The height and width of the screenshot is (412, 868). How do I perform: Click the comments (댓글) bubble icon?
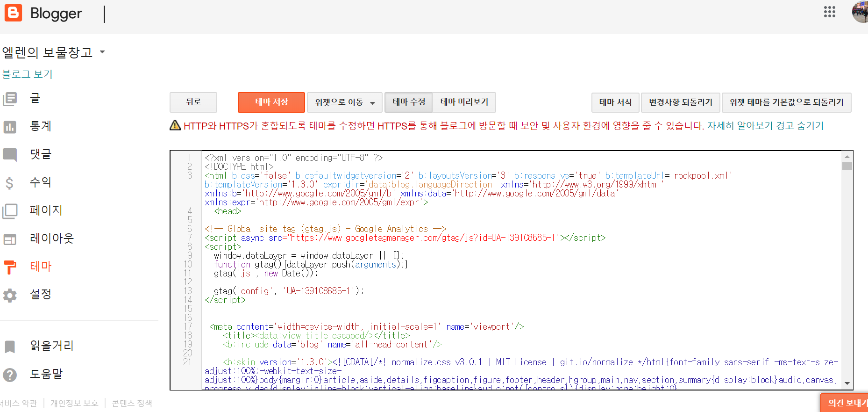coord(10,155)
